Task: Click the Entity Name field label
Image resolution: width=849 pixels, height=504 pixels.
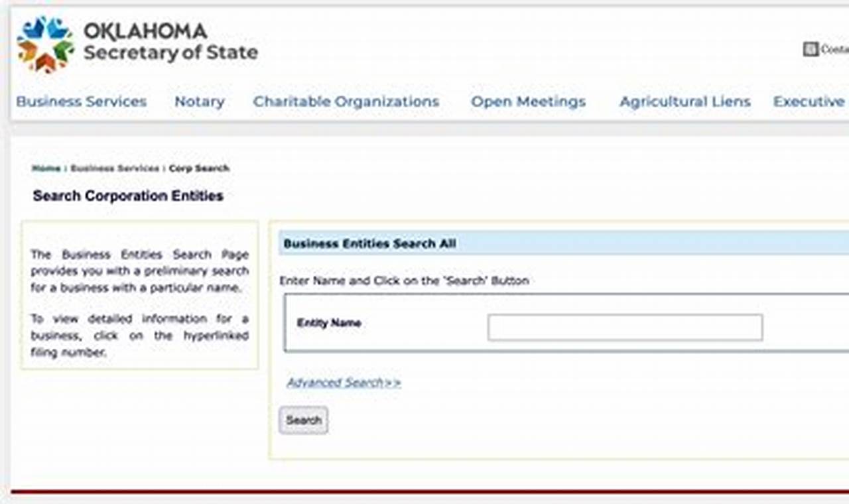Action: click(330, 324)
